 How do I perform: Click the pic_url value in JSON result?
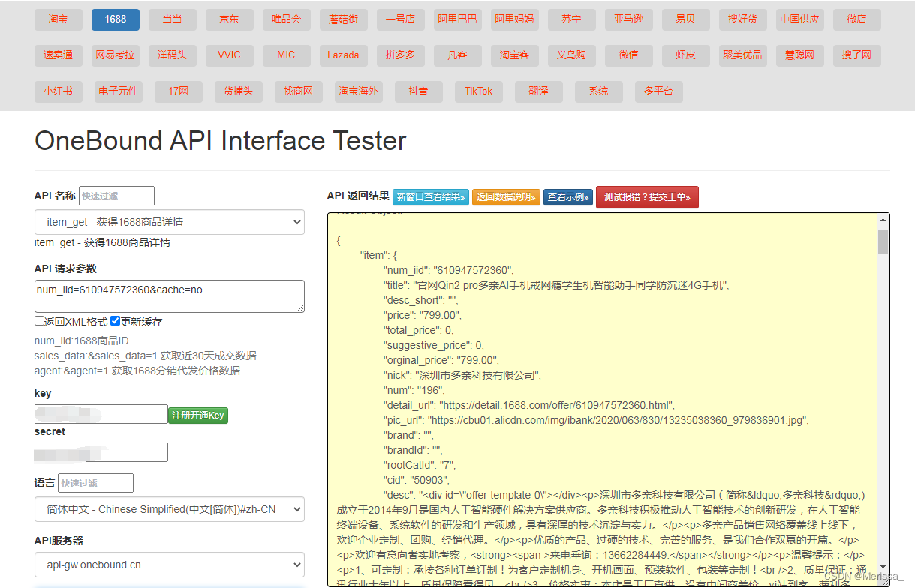[618, 420]
